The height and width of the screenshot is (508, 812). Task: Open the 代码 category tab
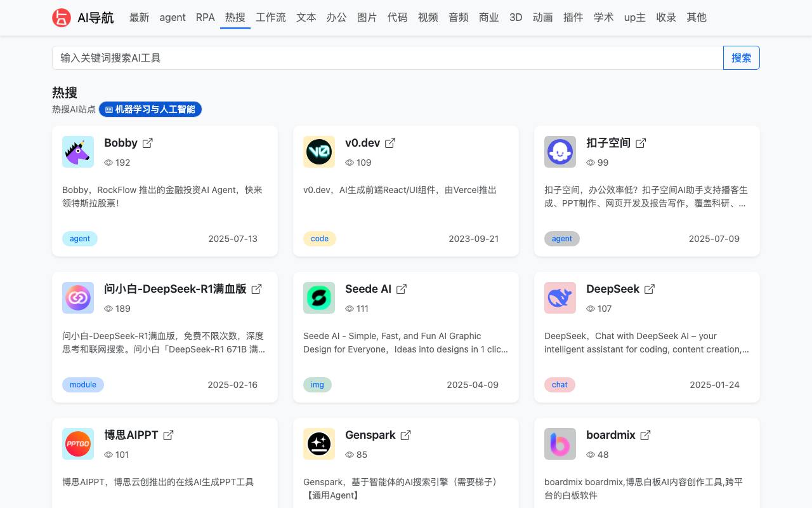point(398,18)
